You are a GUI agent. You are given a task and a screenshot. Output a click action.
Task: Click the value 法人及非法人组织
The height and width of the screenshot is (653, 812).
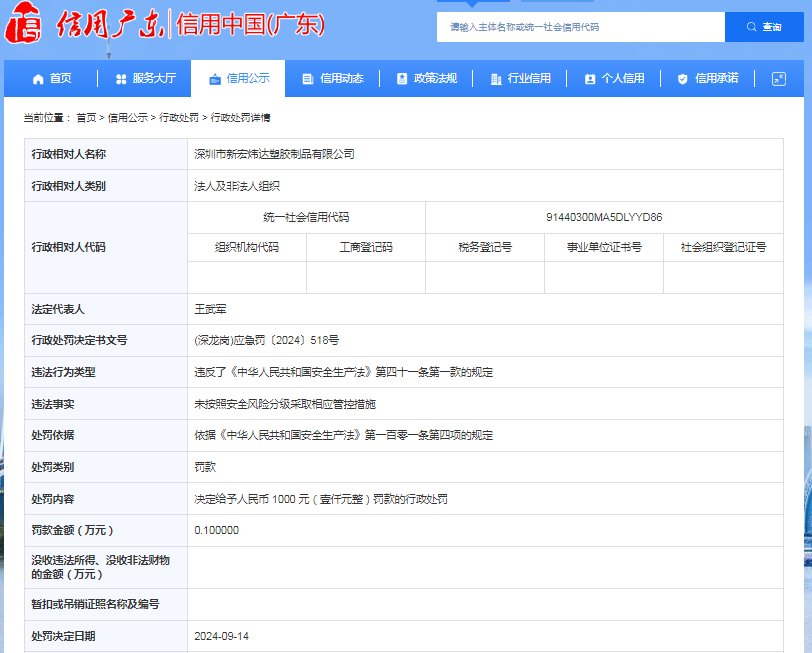click(237, 186)
